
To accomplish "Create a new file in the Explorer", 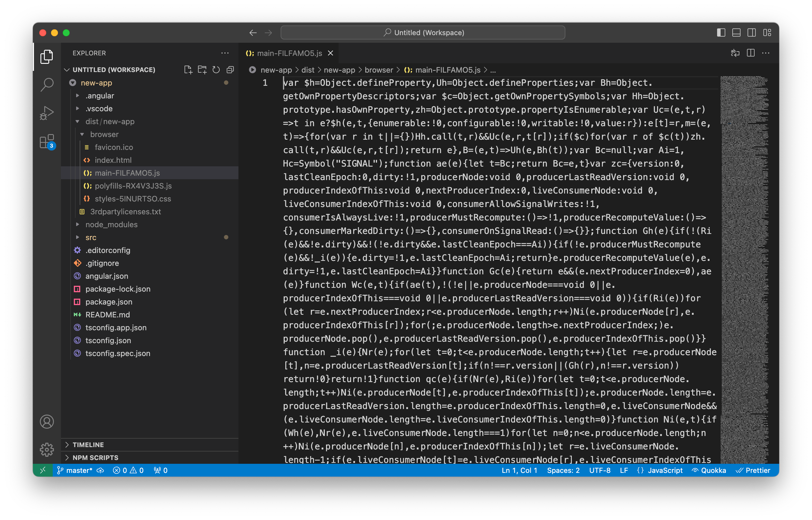I will (x=188, y=70).
